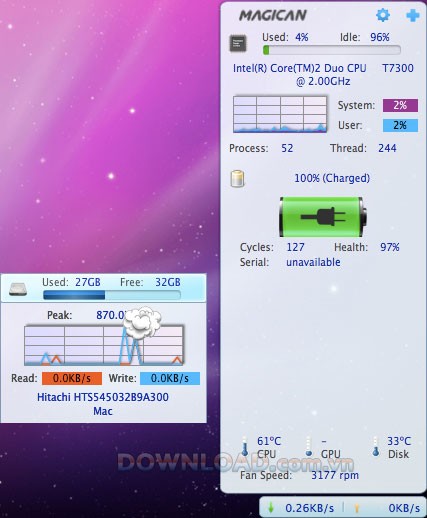Click the hard disk drive icon
Viewport: 427px width, 518px height.
coord(18,289)
